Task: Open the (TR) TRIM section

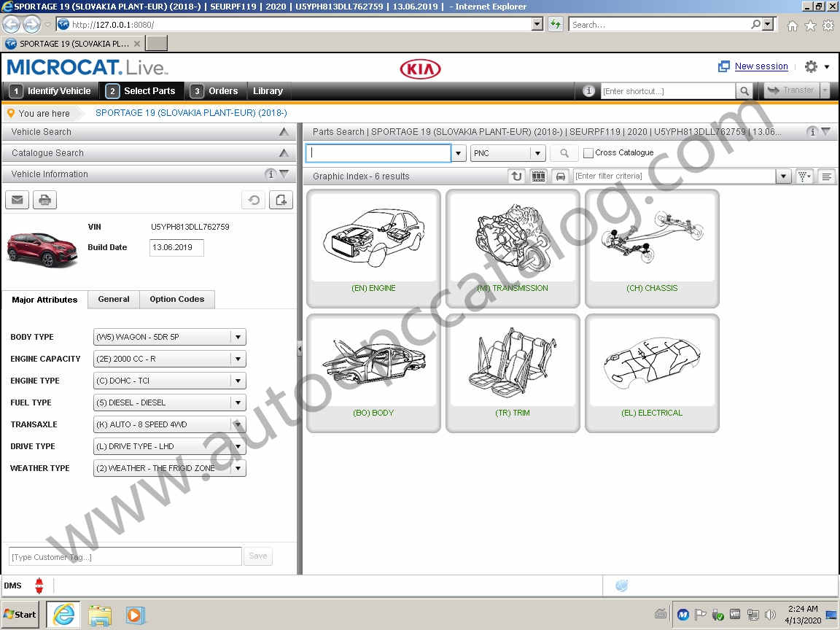Action: click(x=513, y=373)
